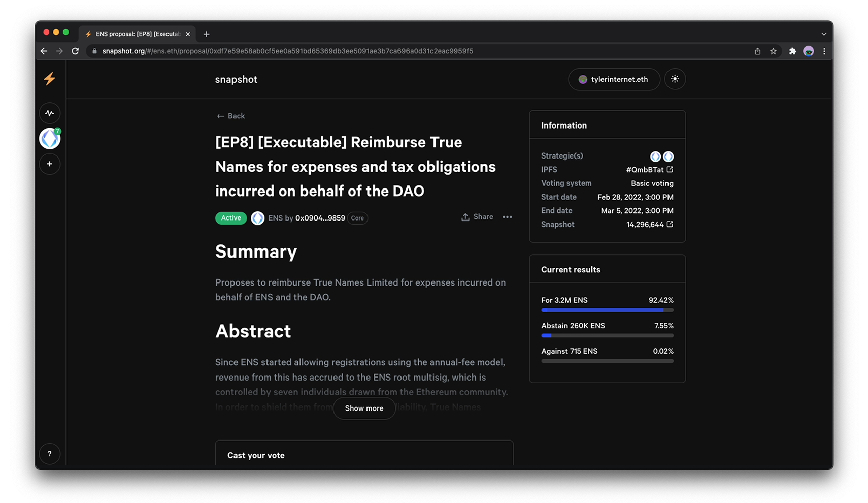
Task: Click the For 3.2M ENS progress bar
Action: 607,310
